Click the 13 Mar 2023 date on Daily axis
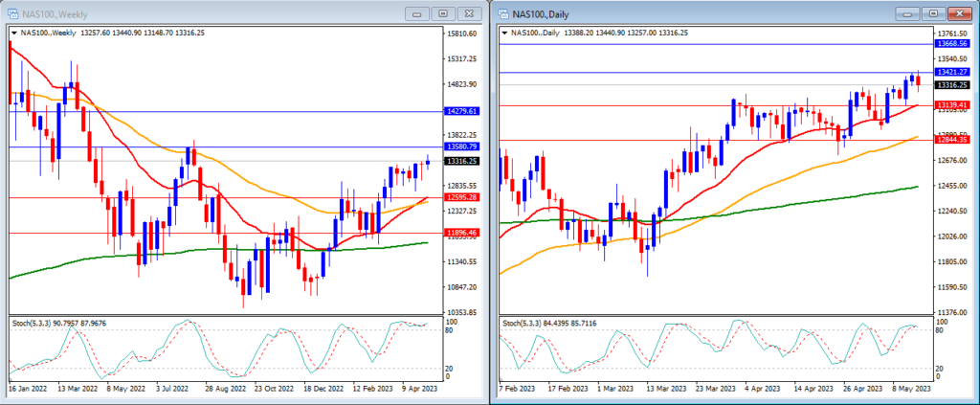Image resolution: width=980 pixels, height=405 pixels. 667,388
